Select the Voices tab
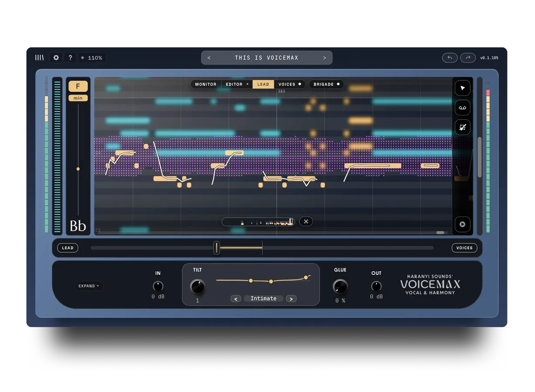535x392 pixels. (x=287, y=84)
